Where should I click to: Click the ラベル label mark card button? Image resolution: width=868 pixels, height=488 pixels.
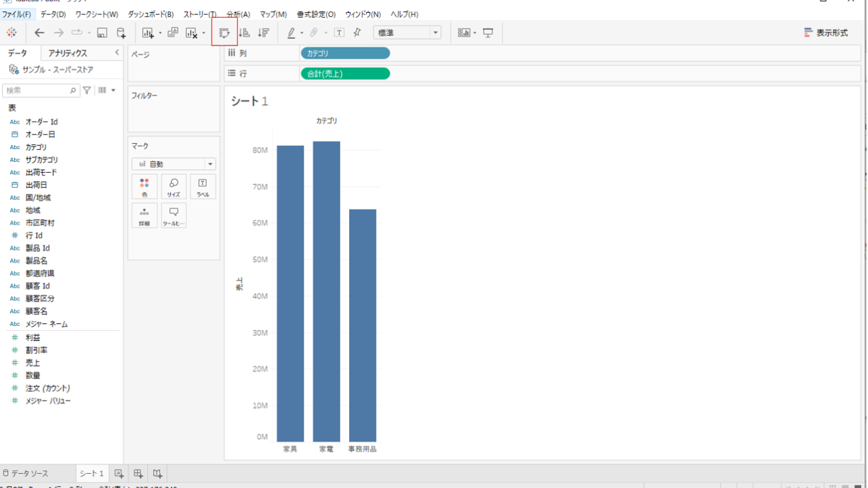pyautogui.click(x=203, y=187)
